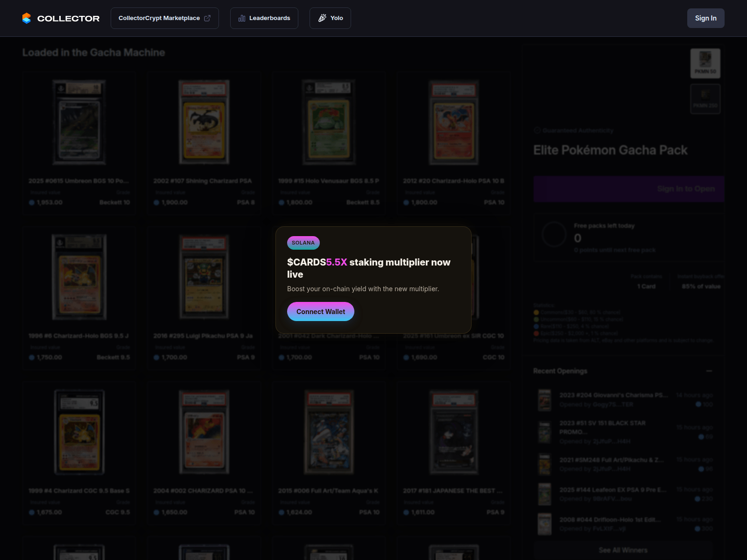Open the Leaderboards page
The height and width of the screenshot is (560, 747).
point(264,18)
